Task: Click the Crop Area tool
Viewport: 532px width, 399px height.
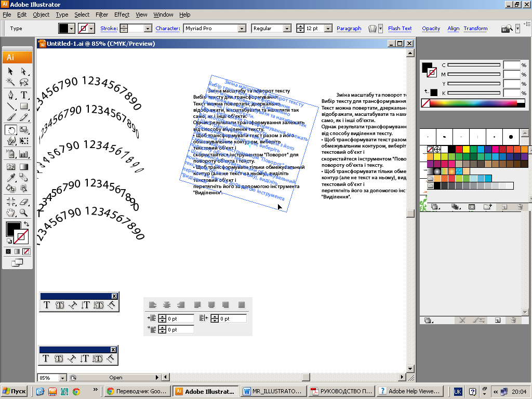Action: pos(10,202)
